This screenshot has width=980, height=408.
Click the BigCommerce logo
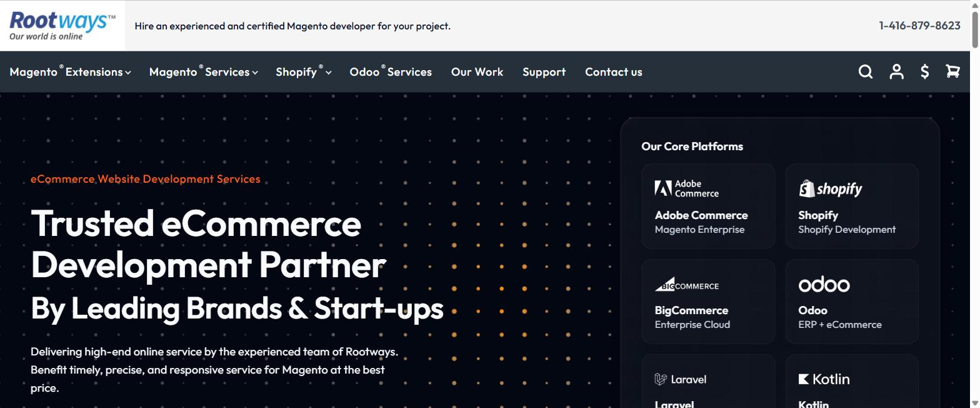click(687, 285)
